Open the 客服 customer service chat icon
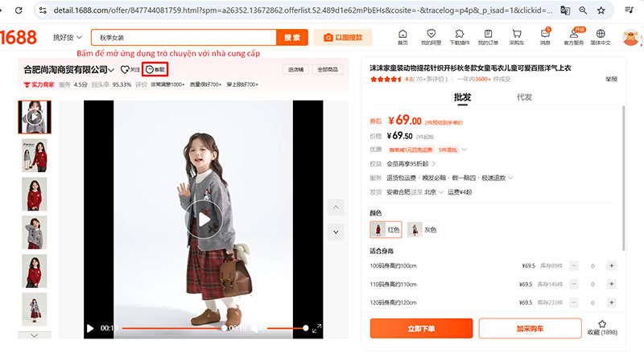The image size is (644, 357). 156,70
